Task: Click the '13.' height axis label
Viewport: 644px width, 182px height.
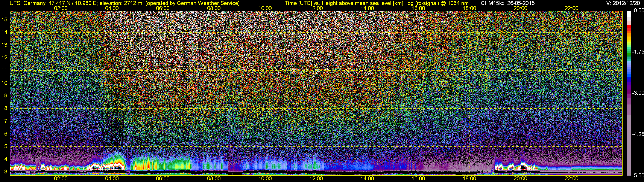Action: point(5,45)
